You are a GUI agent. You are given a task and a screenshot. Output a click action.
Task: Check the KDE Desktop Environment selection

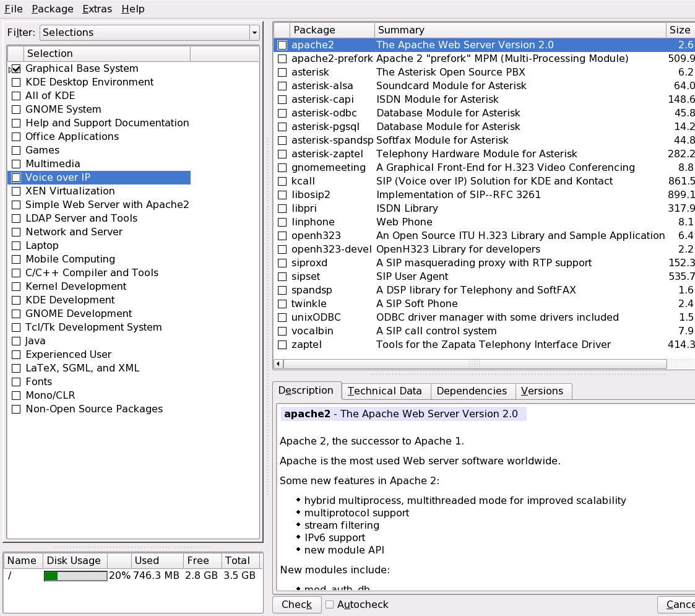(x=16, y=82)
